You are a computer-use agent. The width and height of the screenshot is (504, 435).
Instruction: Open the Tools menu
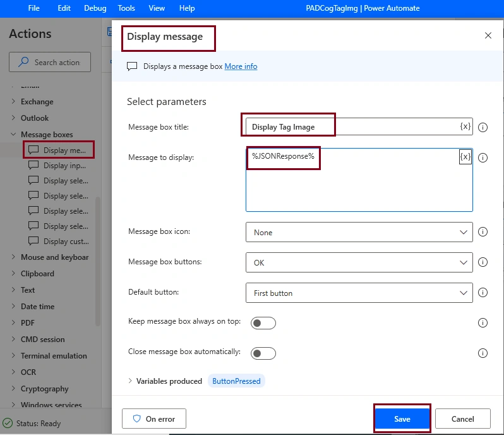(x=126, y=8)
